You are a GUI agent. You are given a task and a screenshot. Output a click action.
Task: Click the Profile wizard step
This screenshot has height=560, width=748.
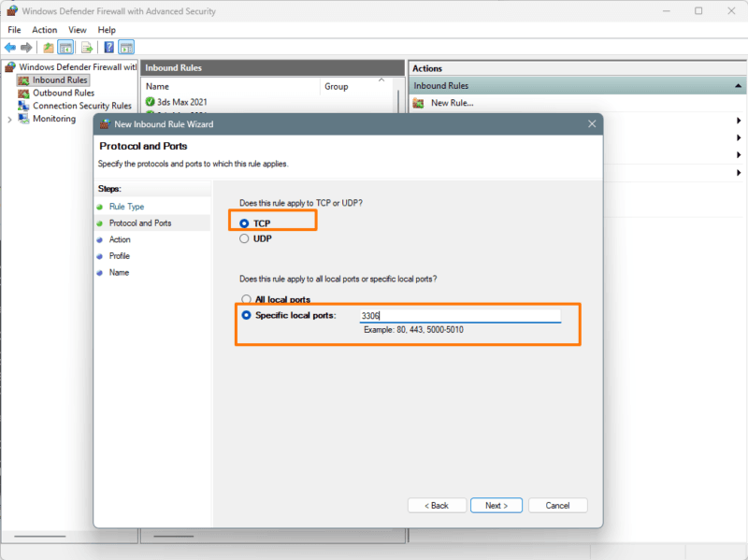point(120,256)
